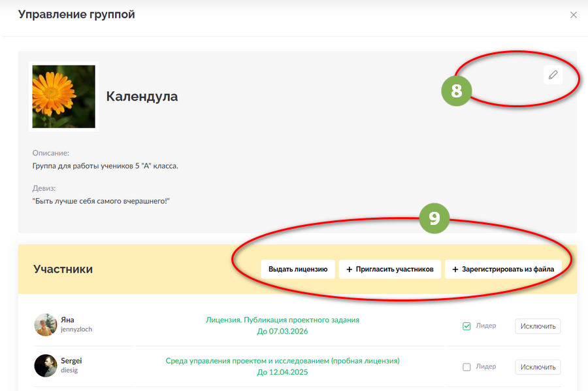
Task: Click the member name Яна
Action: coord(67,320)
